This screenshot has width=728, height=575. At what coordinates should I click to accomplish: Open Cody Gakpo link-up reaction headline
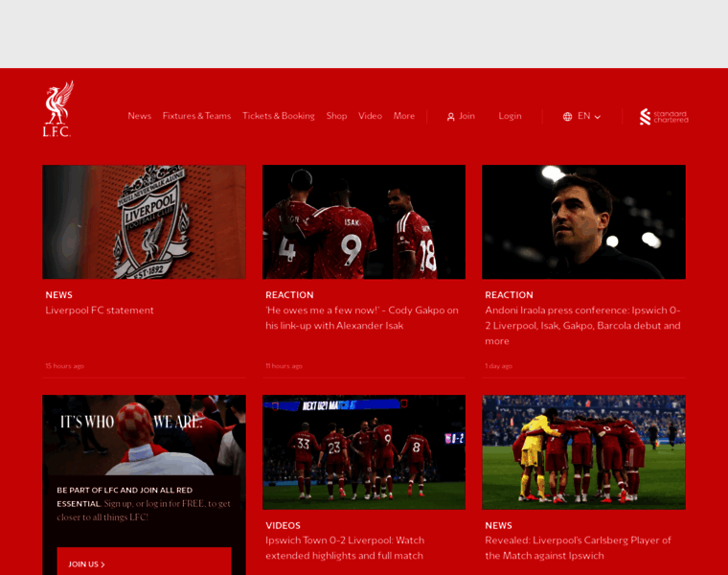click(362, 318)
